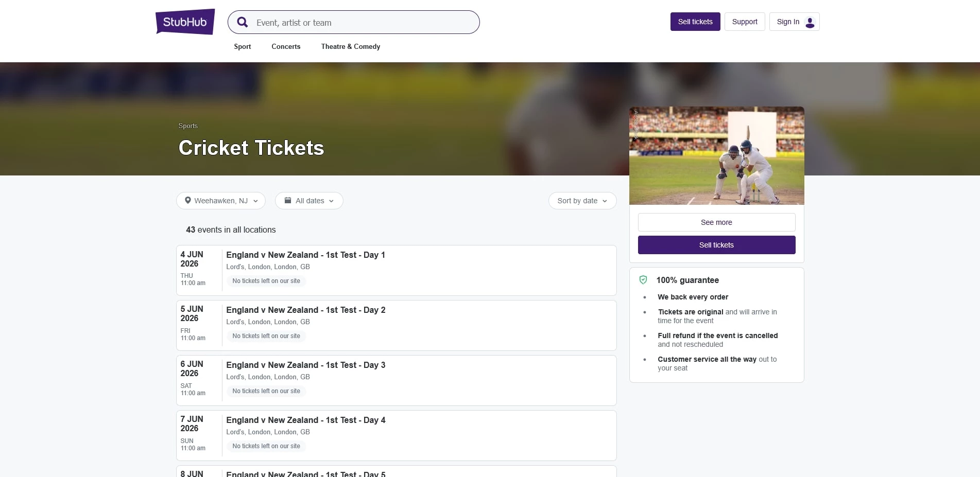
Task: Click the calendar icon in the dates filter
Action: coord(288,200)
